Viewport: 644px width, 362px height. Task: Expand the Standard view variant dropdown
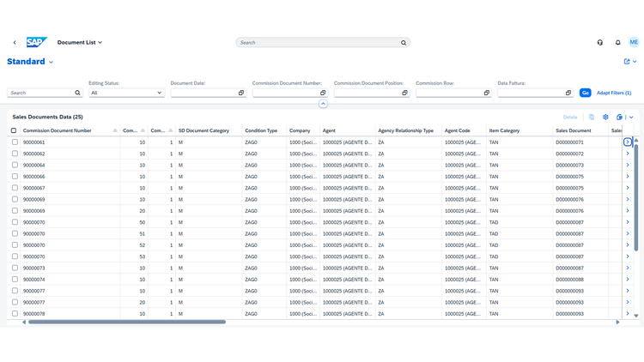point(51,62)
